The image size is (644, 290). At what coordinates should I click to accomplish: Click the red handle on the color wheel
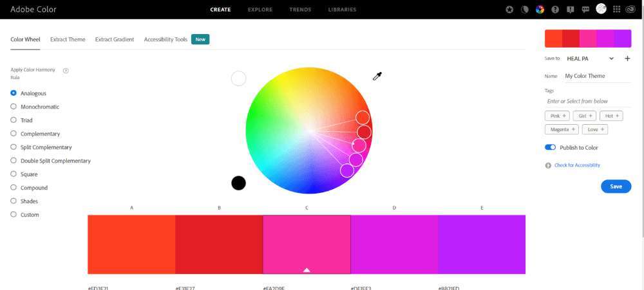click(x=365, y=132)
